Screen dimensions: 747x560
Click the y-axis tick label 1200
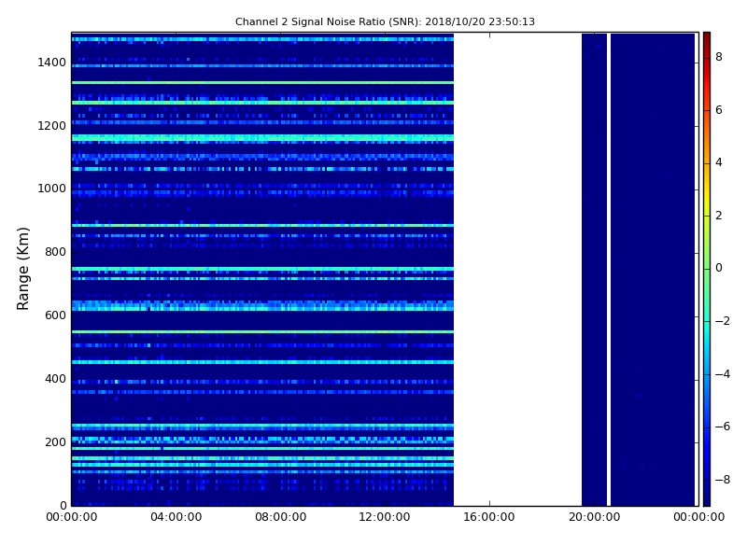[x=52, y=126]
